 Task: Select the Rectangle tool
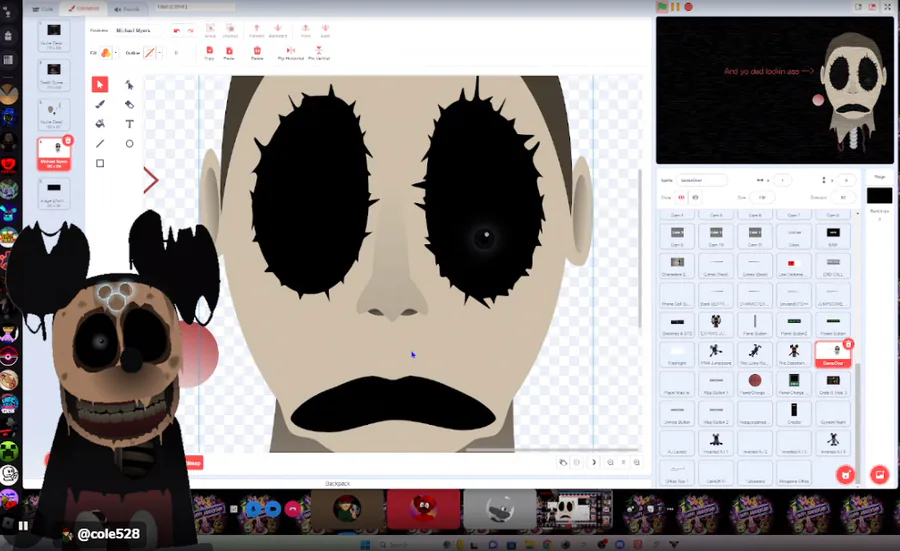point(100,164)
